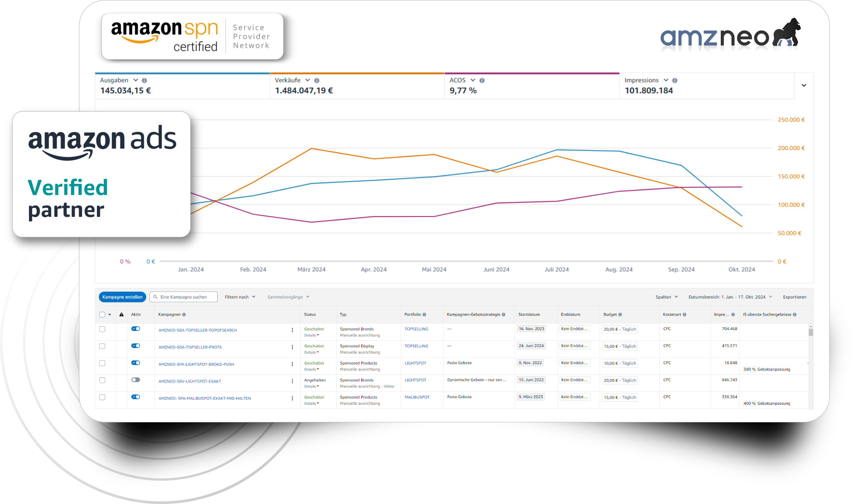Viewport: 863px width, 504px height.
Task: Open the Datumsbereich date range dropdown
Action: tap(731, 297)
